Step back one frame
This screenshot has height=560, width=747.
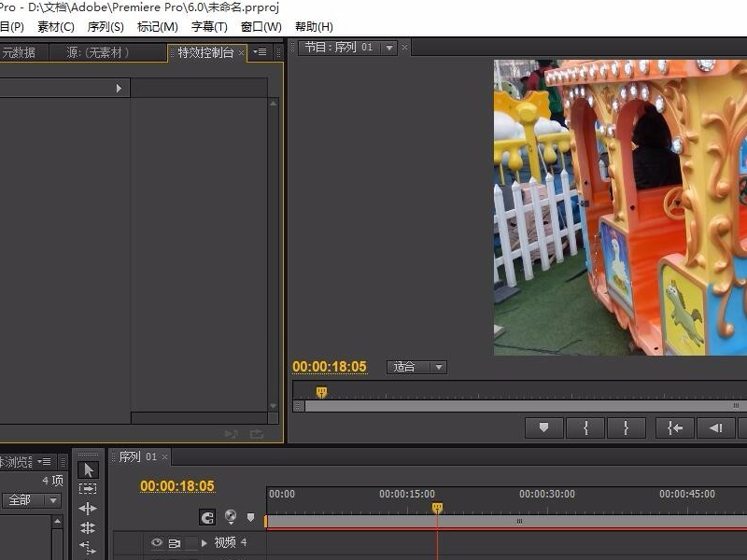coord(716,427)
